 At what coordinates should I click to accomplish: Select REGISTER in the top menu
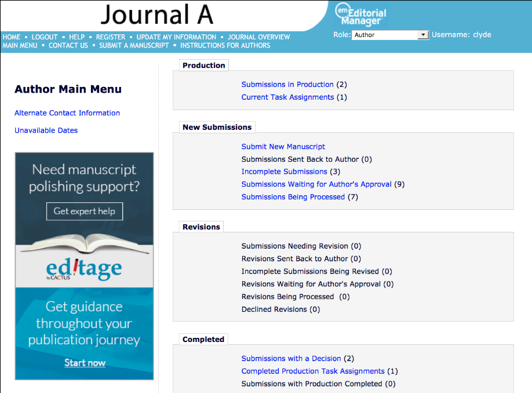coord(111,37)
